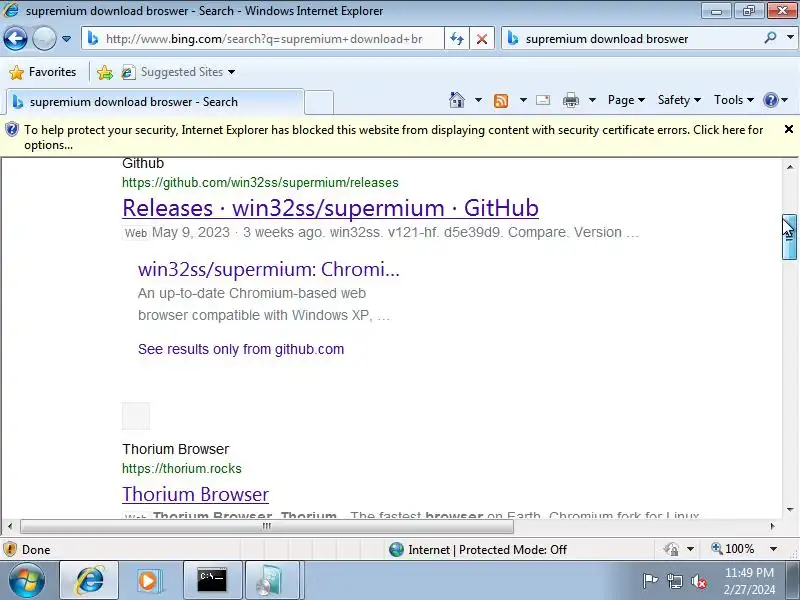The image size is (800, 600).
Task: Click the vertical scrollbar thumb
Action: (789, 237)
